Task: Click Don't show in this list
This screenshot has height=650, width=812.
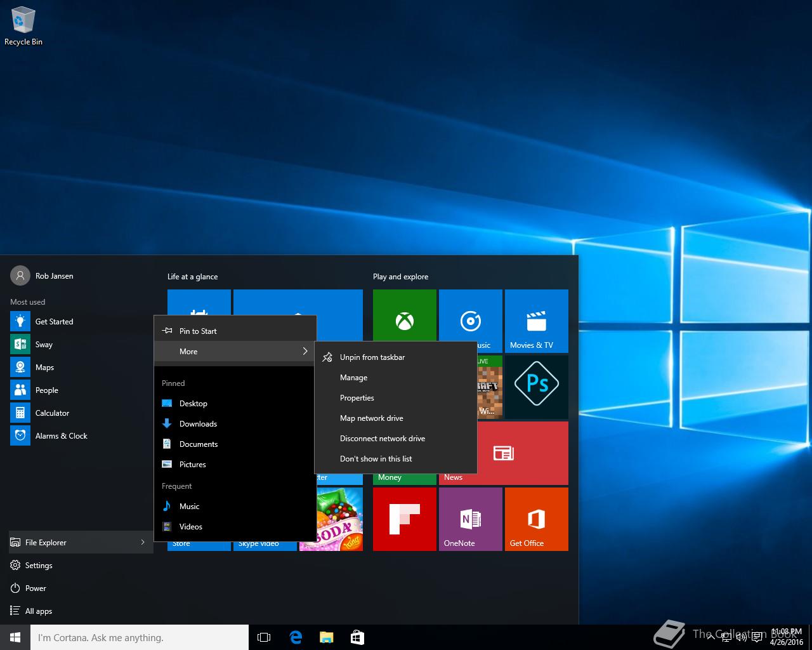Action: pyautogui.click(x=395, y=459)
